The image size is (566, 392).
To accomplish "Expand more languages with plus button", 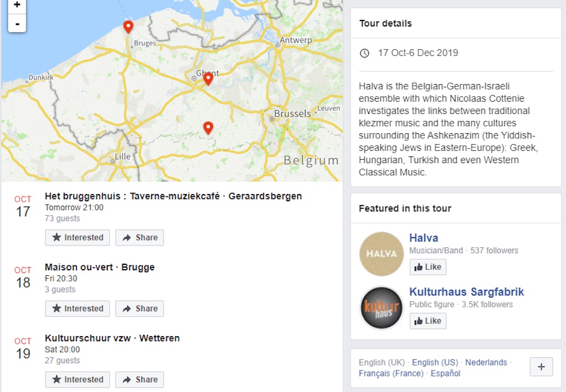I will pos(541,367).
